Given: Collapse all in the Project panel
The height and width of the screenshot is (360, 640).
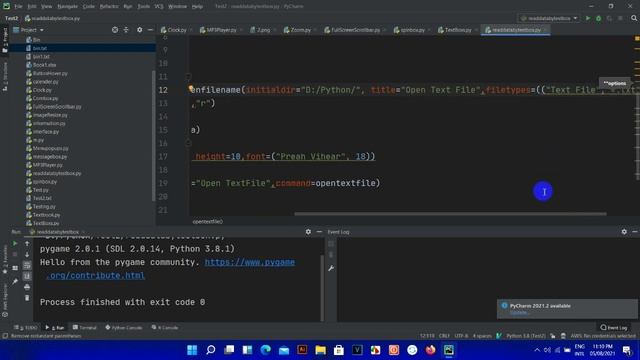Looking at the screenshot, I should [x=126, y=30].
